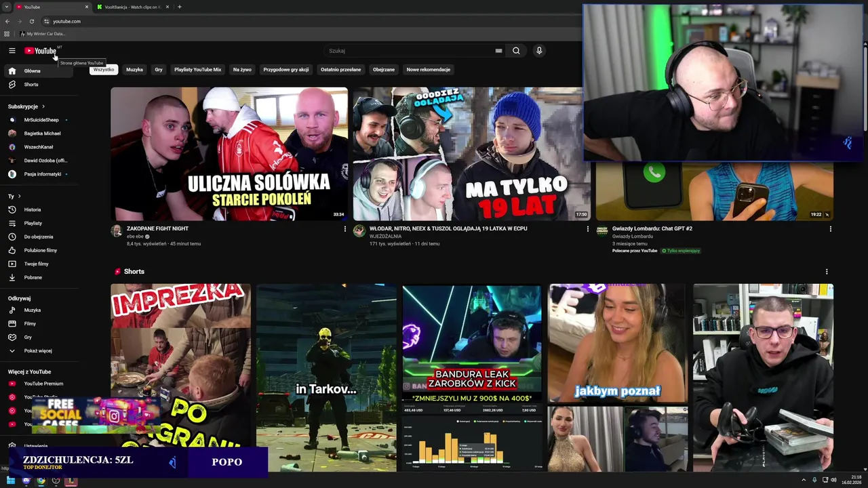Open Discord from the taskbar
The image size is (868, 488).
pos(26,481)
